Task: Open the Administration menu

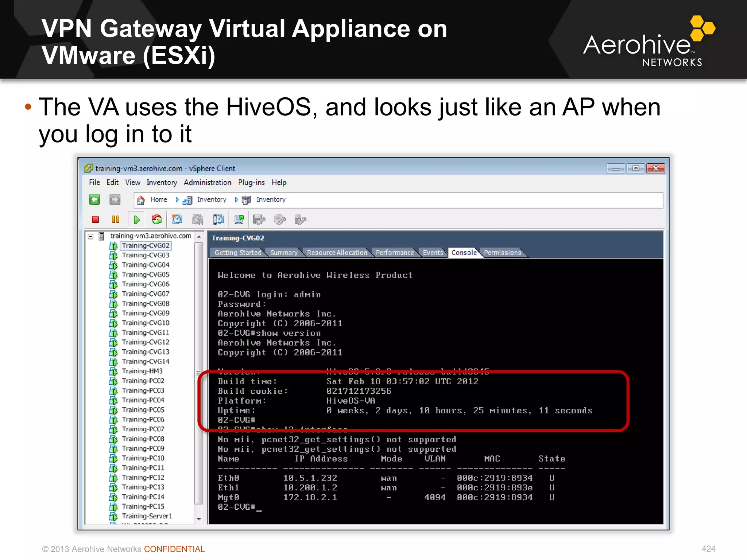Action: click(208, 182)
